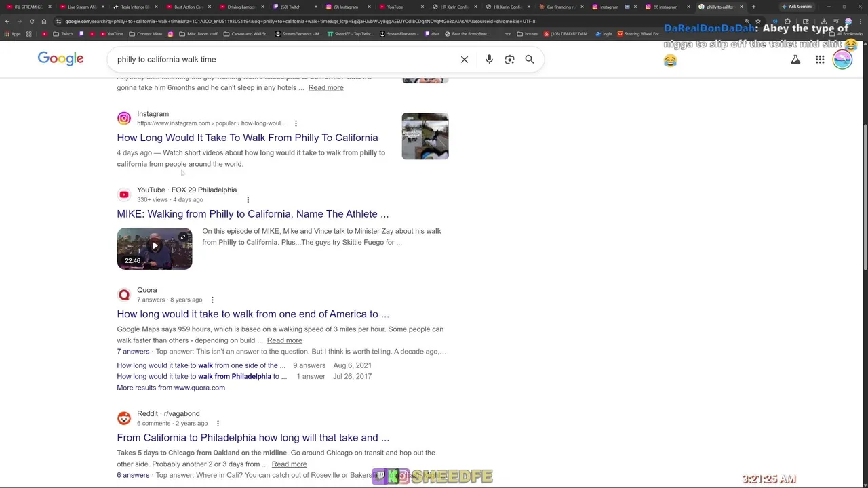This screenshot has width=868, height=488.
Task: Open the Apps bookmarks shortcut
Action: [14, 33]
